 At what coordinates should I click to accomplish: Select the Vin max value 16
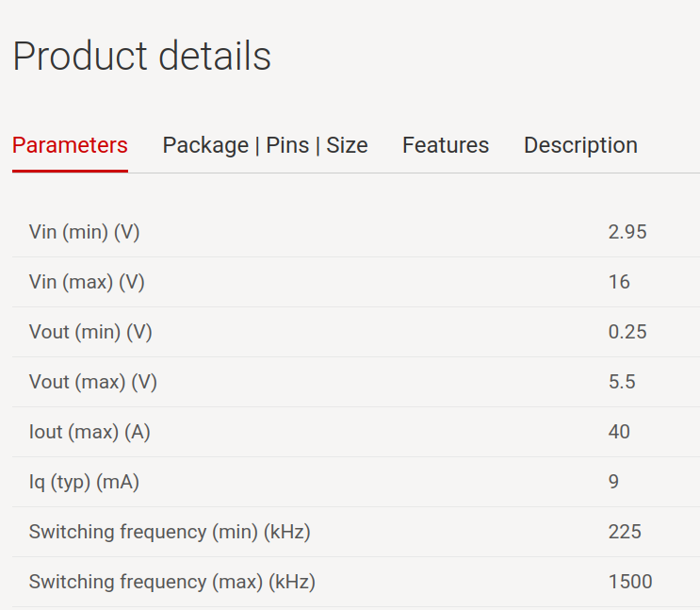click(619, 282)
